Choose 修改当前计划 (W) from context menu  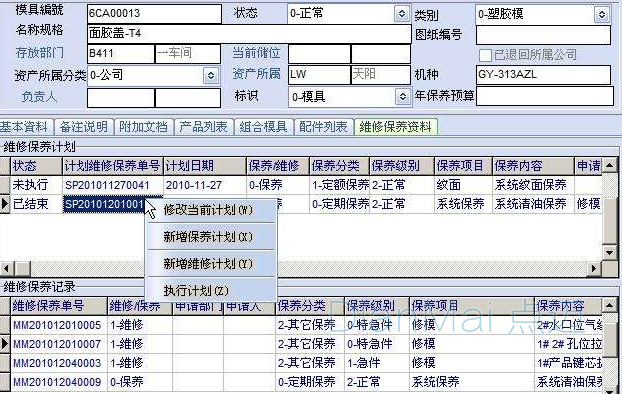(211, 210)
